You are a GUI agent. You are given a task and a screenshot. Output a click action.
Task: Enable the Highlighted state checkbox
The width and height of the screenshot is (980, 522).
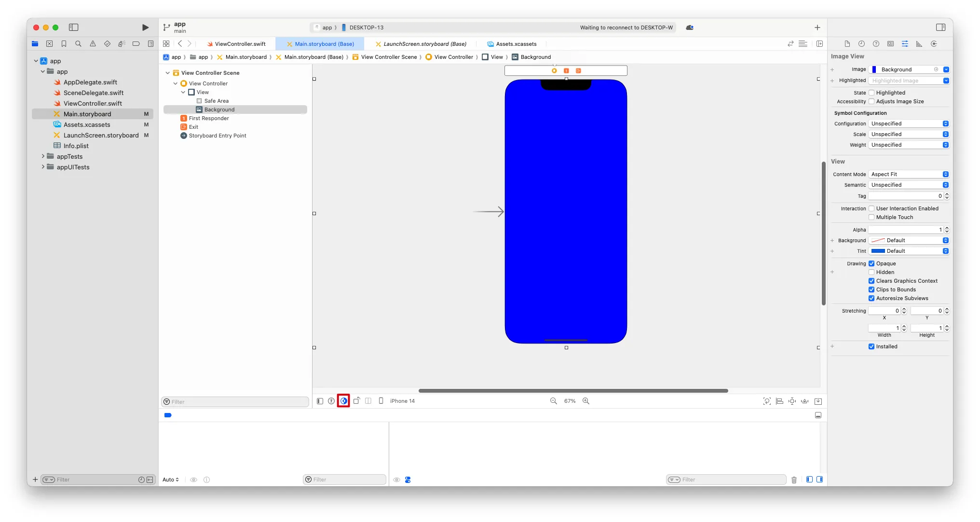coord(871,93)
